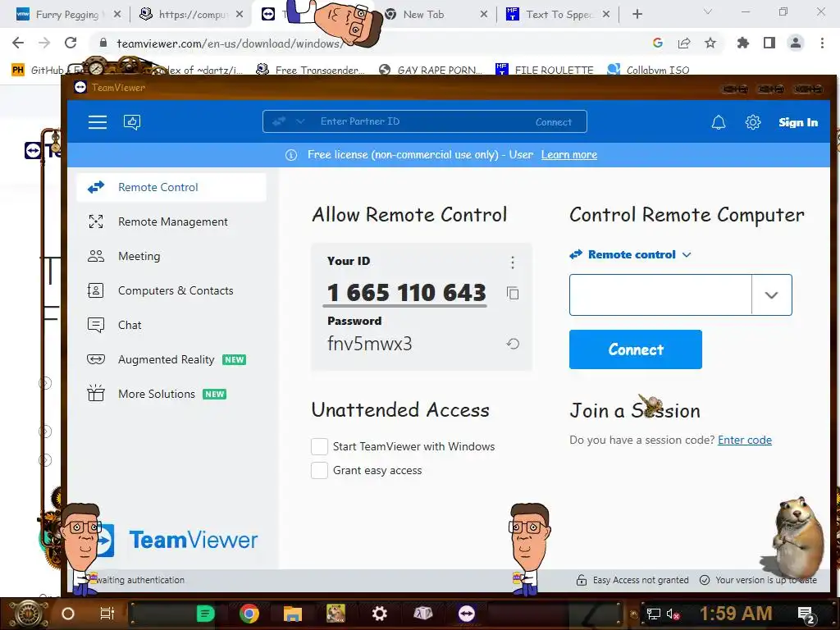The height and width of the screenshot is (630, 840).
Task: Open the Your ID options menu
Action: point(513,262)
